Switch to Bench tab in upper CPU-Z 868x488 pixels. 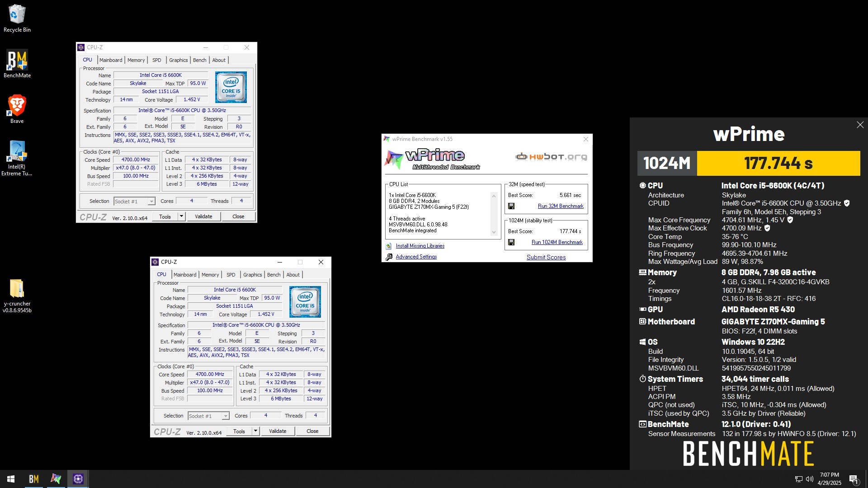click(199, 60)
